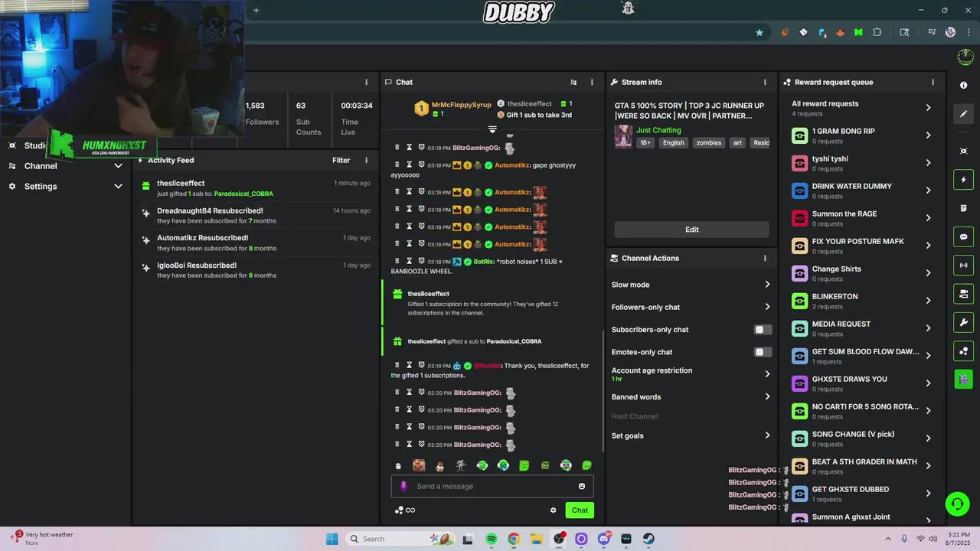Viewport: 980px width, 551px height.
Task: Open Steam from the taskbar
Action: click(648, 539)
